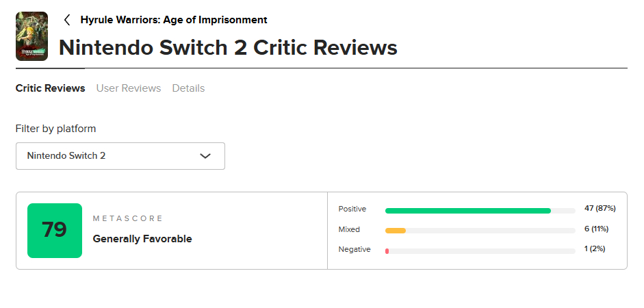644x308 pixels.
Task: Select the Critic Reviews tab
Action: pos(50,88)
